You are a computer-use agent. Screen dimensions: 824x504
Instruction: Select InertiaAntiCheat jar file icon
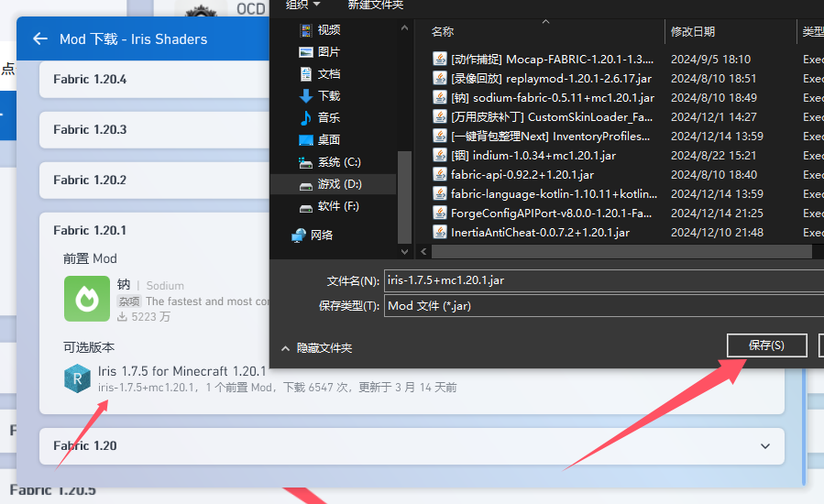click(439, 232)
